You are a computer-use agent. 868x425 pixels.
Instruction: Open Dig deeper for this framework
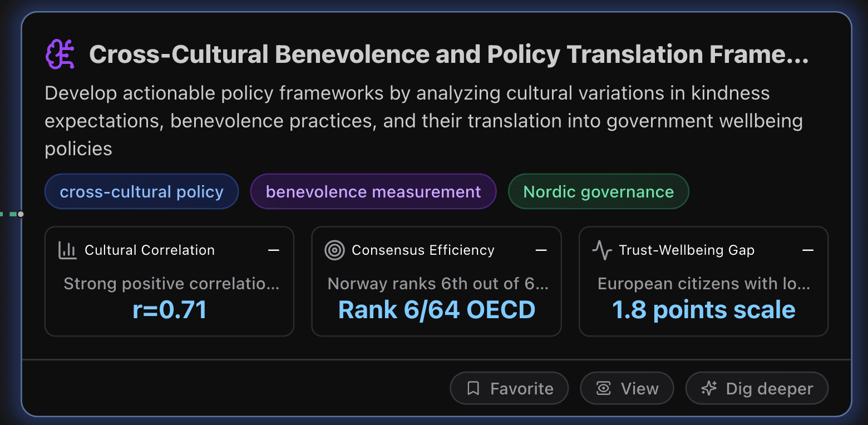(756, 388)
